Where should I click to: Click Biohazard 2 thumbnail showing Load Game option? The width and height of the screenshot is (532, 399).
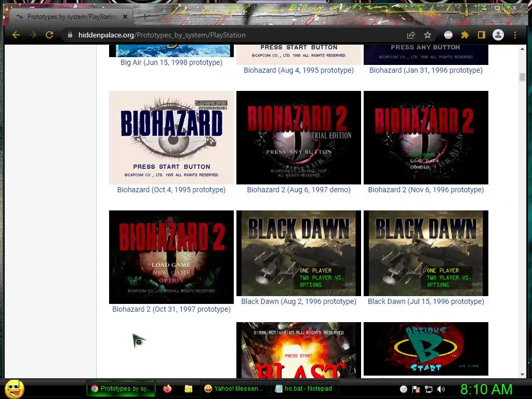pos(171,257)
